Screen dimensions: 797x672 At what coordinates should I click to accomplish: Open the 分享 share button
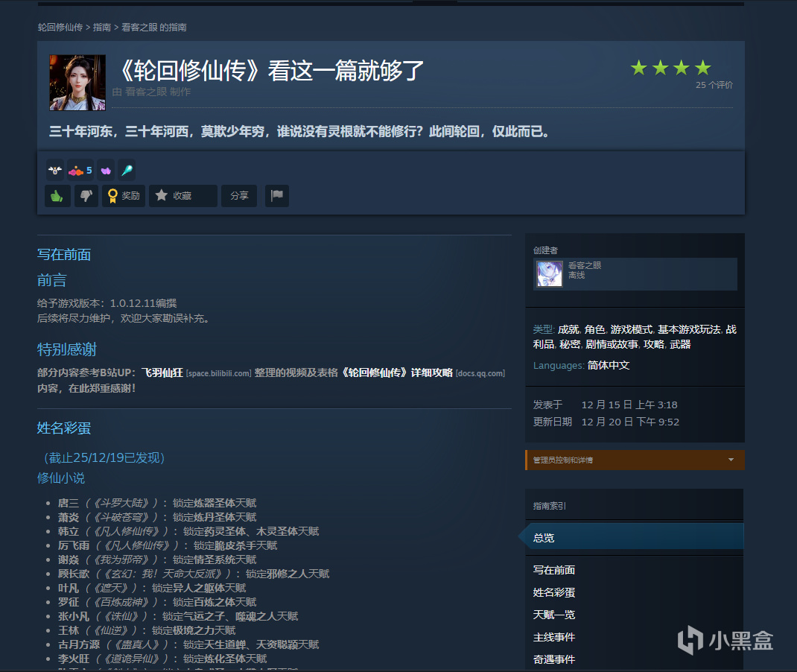[239, 196]
